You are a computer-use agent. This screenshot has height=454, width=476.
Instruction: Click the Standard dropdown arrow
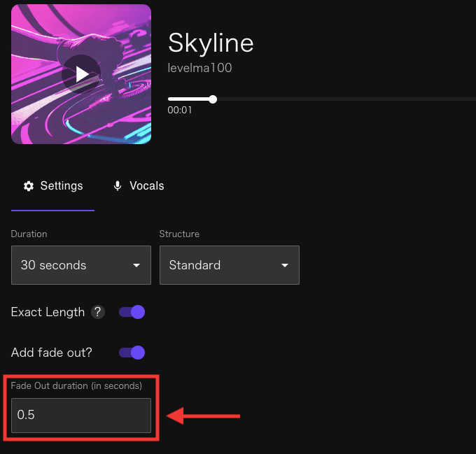[x=285, y=265]
